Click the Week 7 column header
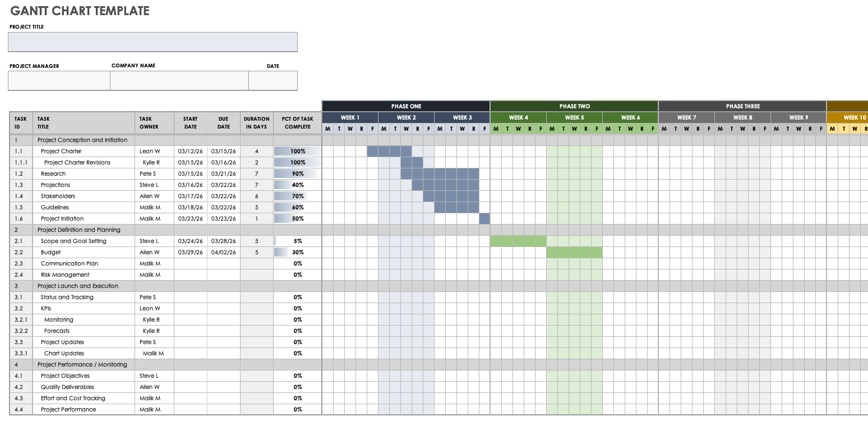Screen dimensions: 868x430 coord(686,117)
